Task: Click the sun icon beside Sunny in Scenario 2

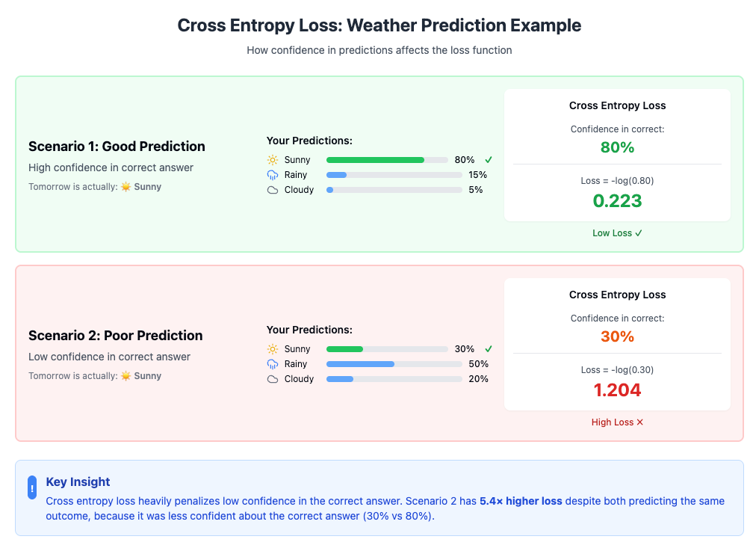Action: 273,349
